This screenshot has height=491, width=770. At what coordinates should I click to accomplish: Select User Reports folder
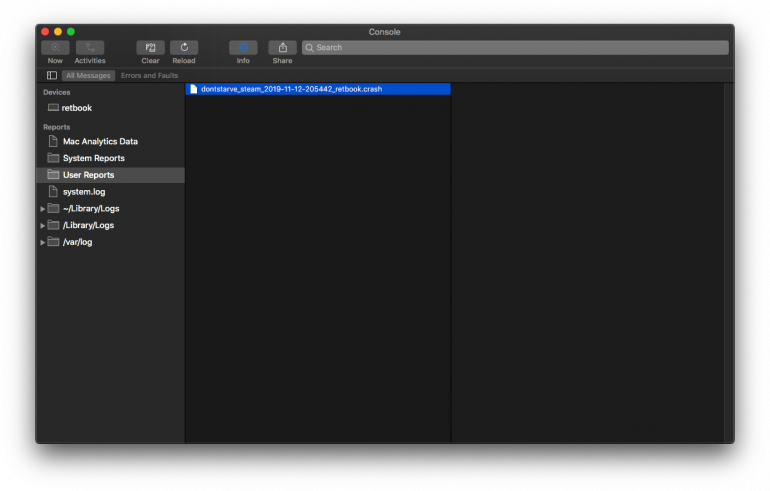click(88, 175)
